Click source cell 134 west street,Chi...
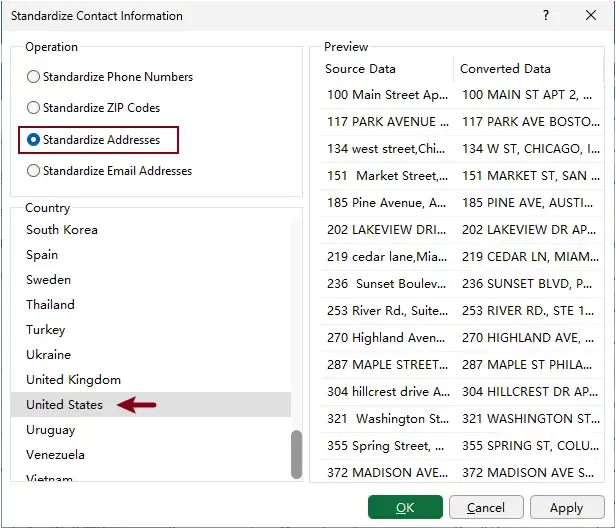616x529 pixels. 387,149
